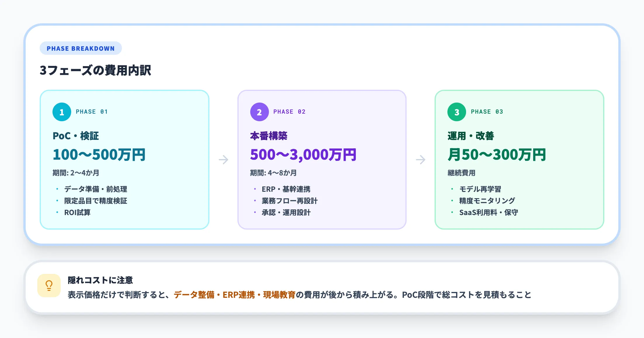Select the Phase 03 numbered circle icon
644x338 pixels.
pyautogui.click(x=456, y=112)
